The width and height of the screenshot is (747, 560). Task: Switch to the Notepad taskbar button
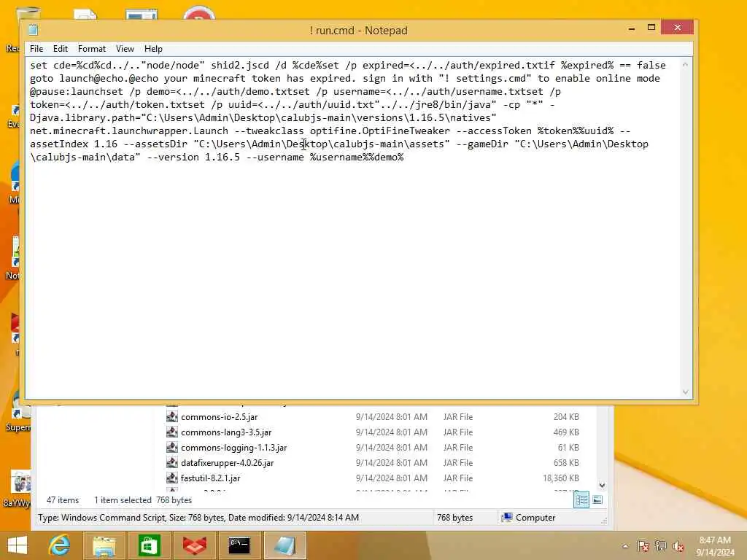tap(285, 545)
